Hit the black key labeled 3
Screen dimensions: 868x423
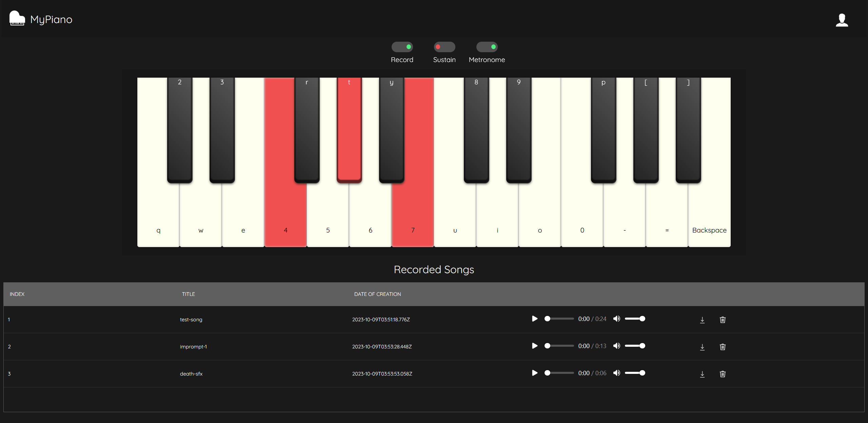(222, 130)
